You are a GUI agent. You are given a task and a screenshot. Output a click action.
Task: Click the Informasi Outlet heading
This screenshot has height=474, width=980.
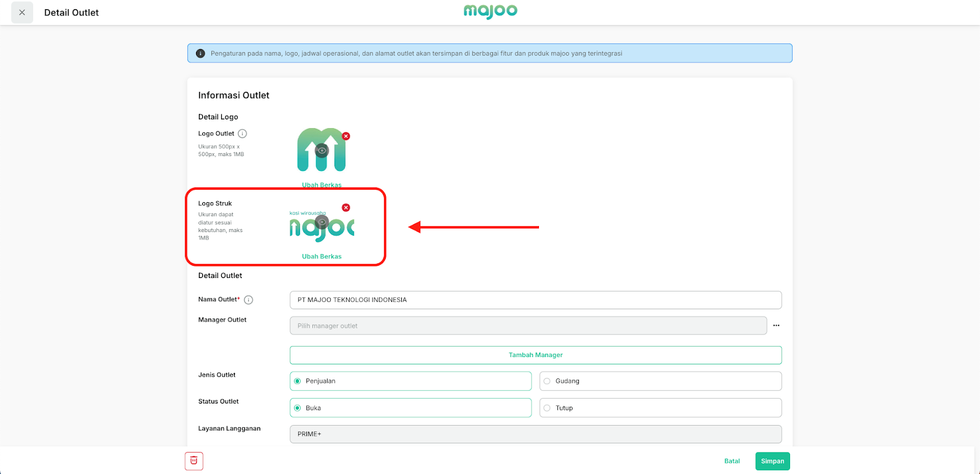pyautogui.click(x=234, y=96)
